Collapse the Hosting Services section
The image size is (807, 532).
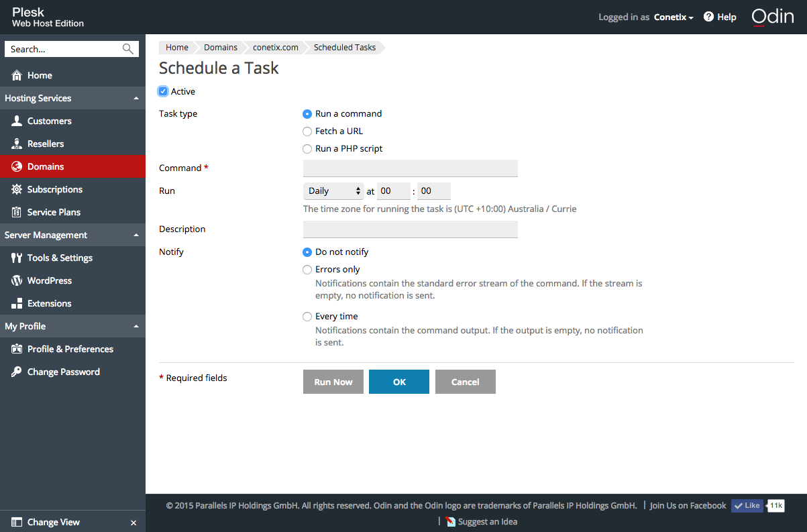[136, 99]
